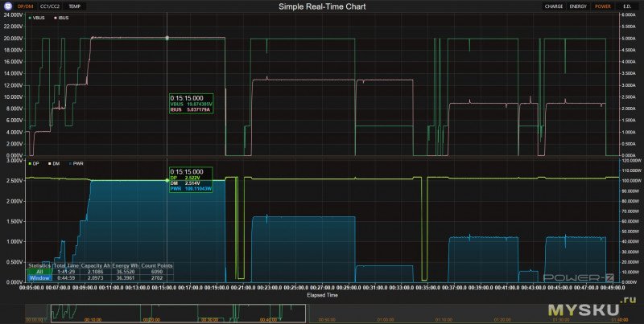Click the 120.000W power axis label
Image resolution: width=644 pixels, height=324 pixels.
pyautogui.click(x=630, y=160)
